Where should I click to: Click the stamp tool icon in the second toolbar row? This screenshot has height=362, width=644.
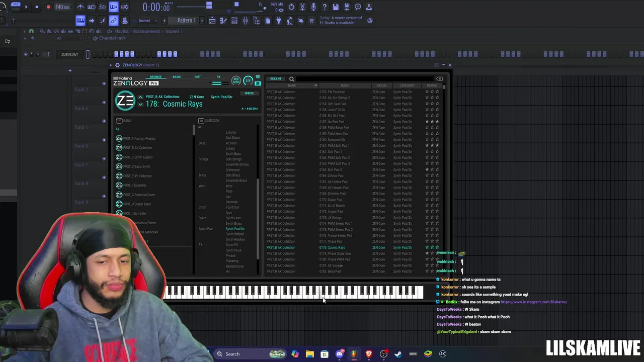(125, 21)
